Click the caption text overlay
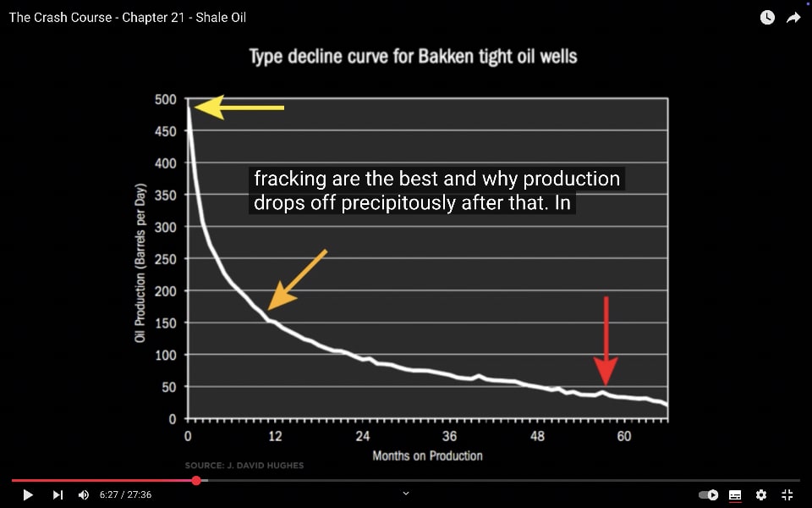 436,190
